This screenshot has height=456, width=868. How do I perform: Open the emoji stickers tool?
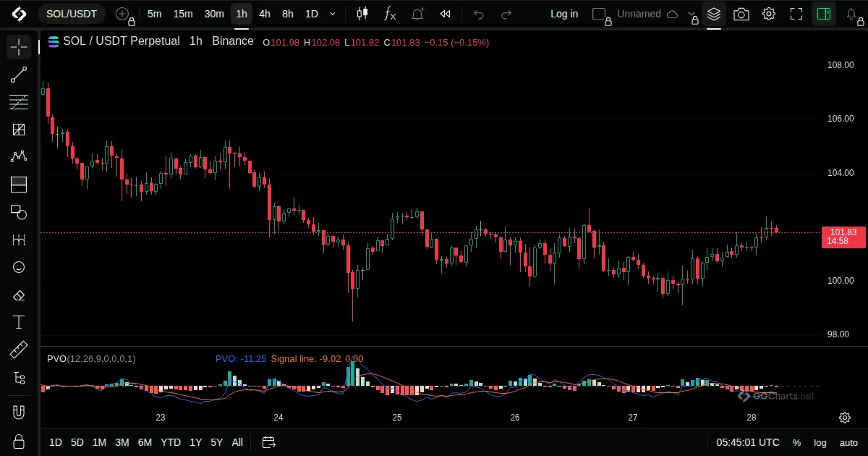19,267
